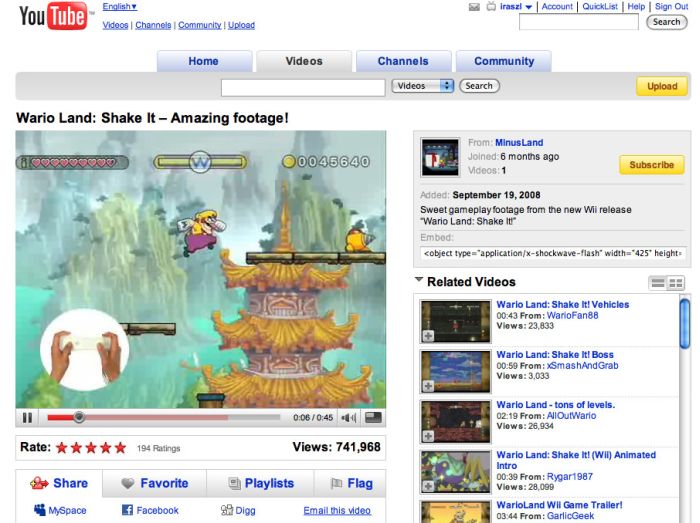
Task: Click the Email this video link
Action: pyautogui.click(x=336, y=510)
